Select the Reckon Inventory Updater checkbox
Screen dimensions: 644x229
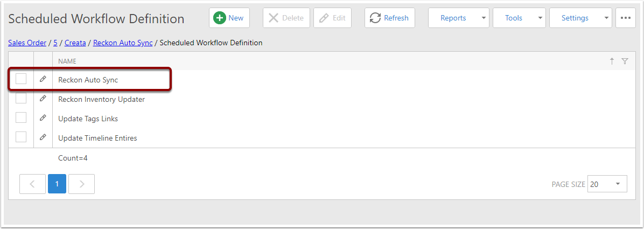(21, 98)
